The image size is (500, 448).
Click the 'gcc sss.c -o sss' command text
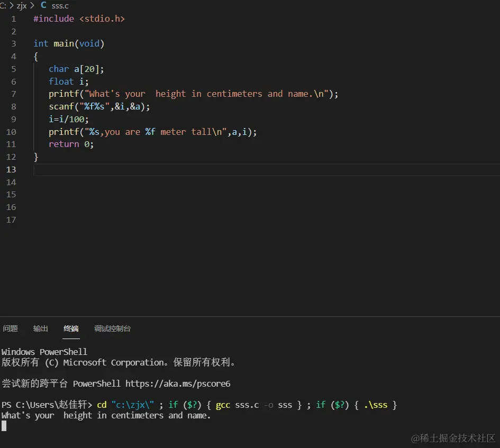tap(254, 405)
